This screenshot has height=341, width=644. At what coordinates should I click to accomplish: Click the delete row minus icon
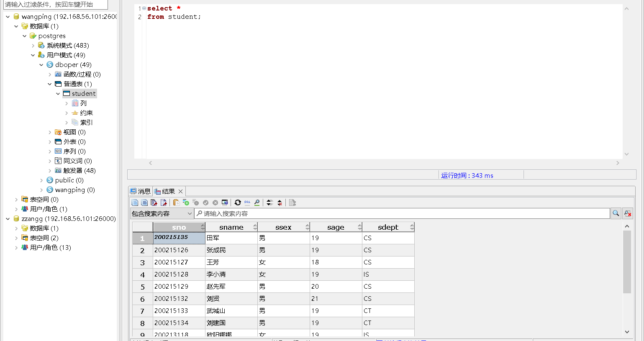click(195, 203)
